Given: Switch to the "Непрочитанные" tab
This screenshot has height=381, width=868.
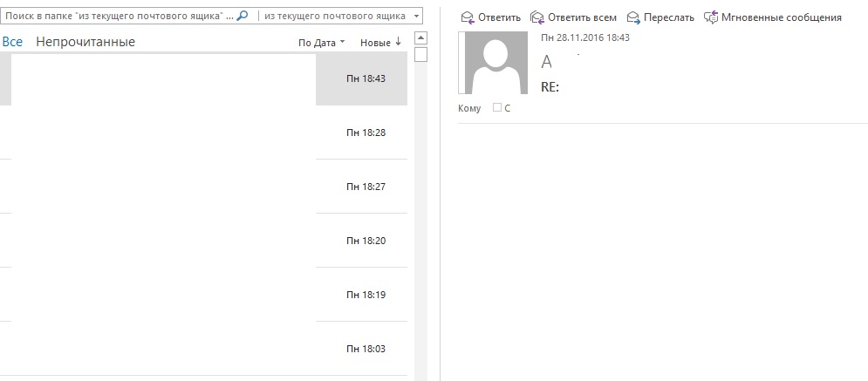Looking at the screenshot, I should click(85, 42).
